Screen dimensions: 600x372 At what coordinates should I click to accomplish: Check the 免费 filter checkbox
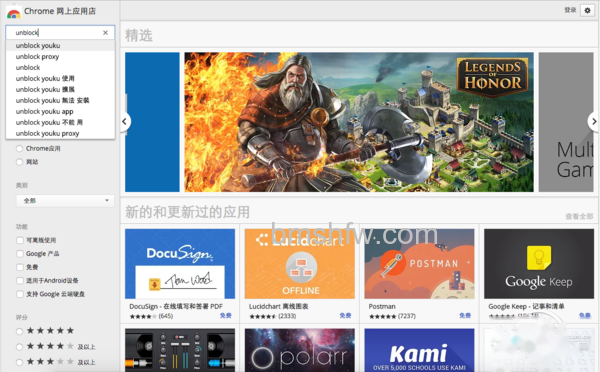[x=20, y=267]
